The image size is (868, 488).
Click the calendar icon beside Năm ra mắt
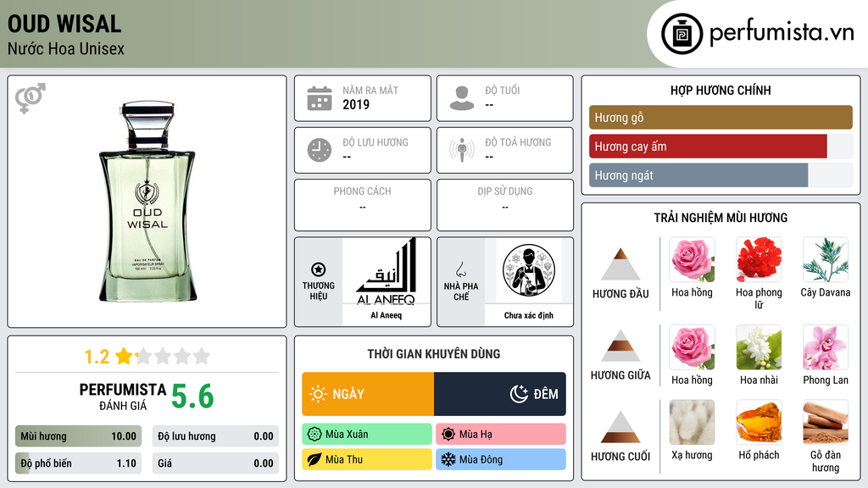pyautogui.click(x=320, y=98)
